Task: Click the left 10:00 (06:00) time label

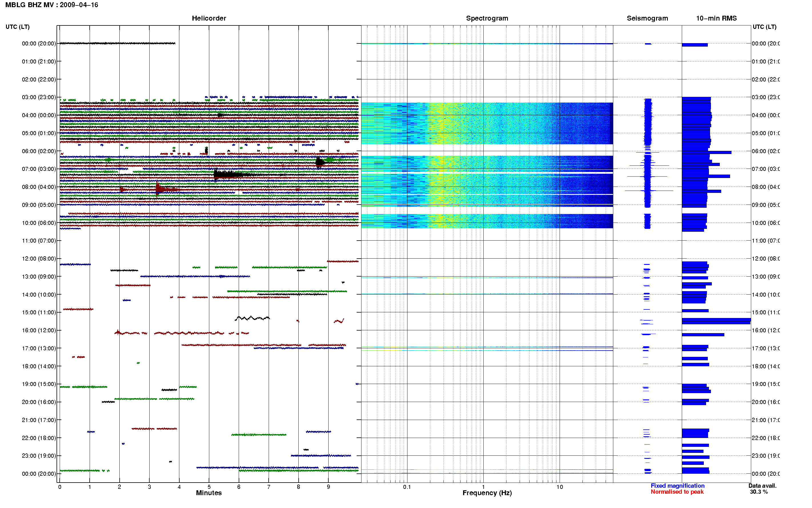Action: (39, 223)
